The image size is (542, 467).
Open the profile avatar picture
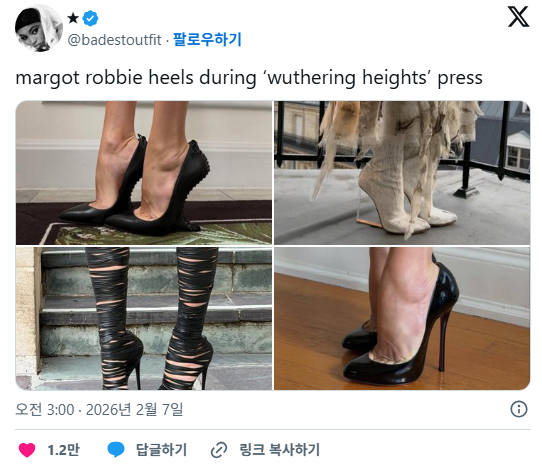(39, 28)
